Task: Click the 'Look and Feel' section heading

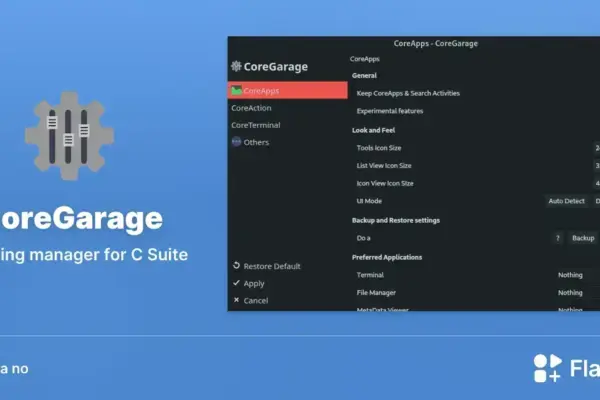Action: pyautogui.click(x=373, y=131)
